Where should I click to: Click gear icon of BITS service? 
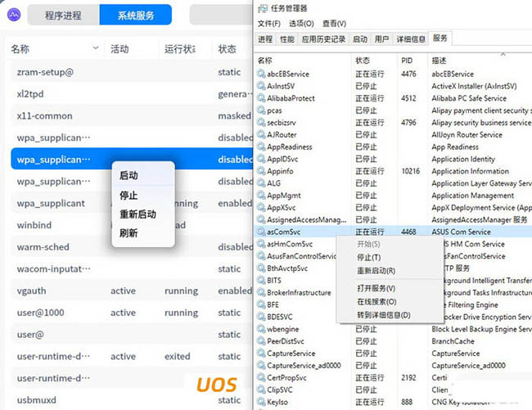(261, 280)
